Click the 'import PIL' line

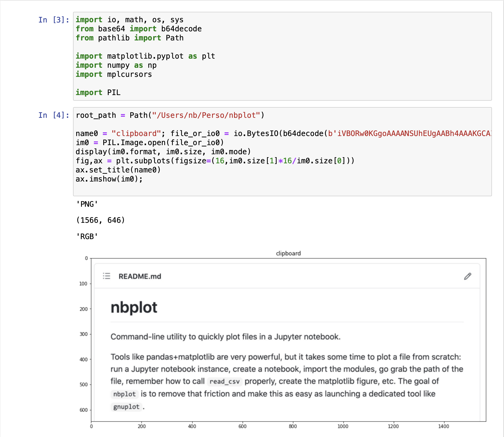98,93
